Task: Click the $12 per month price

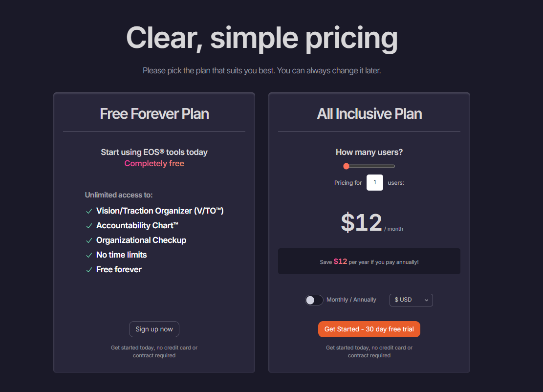Action: (x=362, y=223)
